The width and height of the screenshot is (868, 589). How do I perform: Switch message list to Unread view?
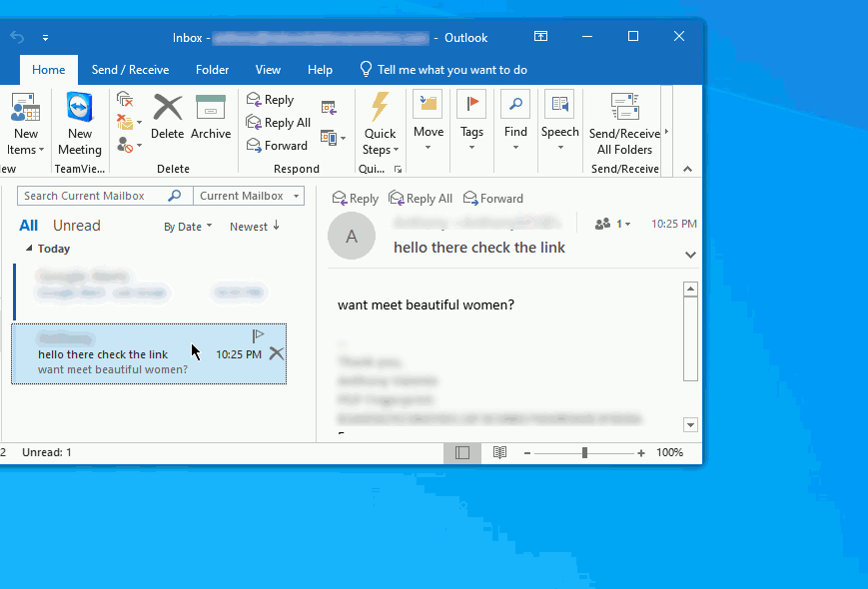[x=76, y=225]
